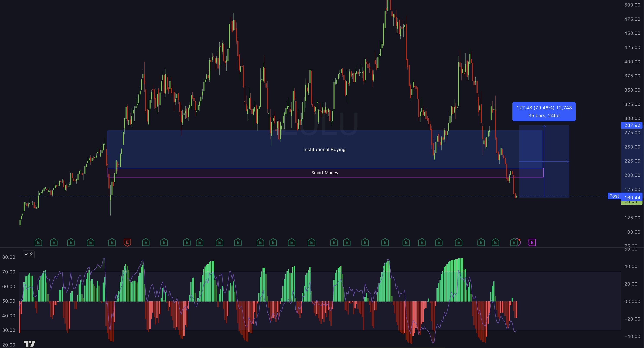Click the red earnings E marker

tap(127, 242)
